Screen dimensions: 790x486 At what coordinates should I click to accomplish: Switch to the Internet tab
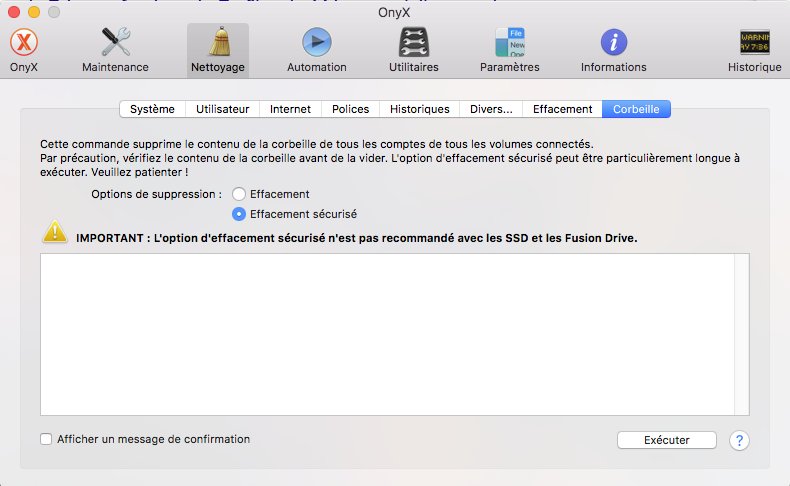pyautogui.click(x=290, y=109)
